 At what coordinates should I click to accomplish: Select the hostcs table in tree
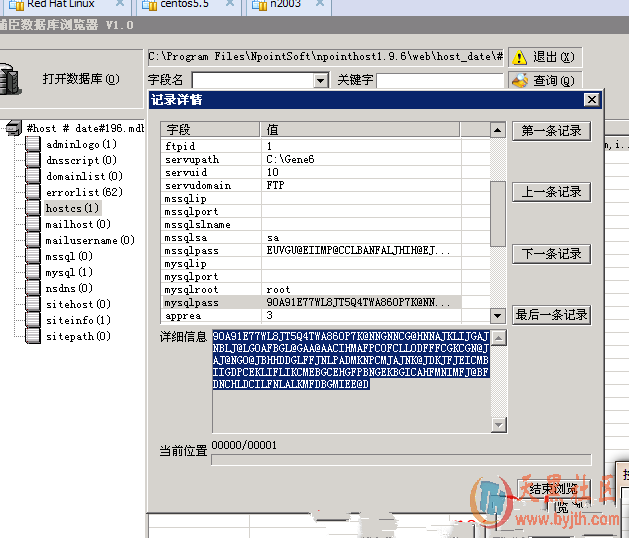(71, 209)
